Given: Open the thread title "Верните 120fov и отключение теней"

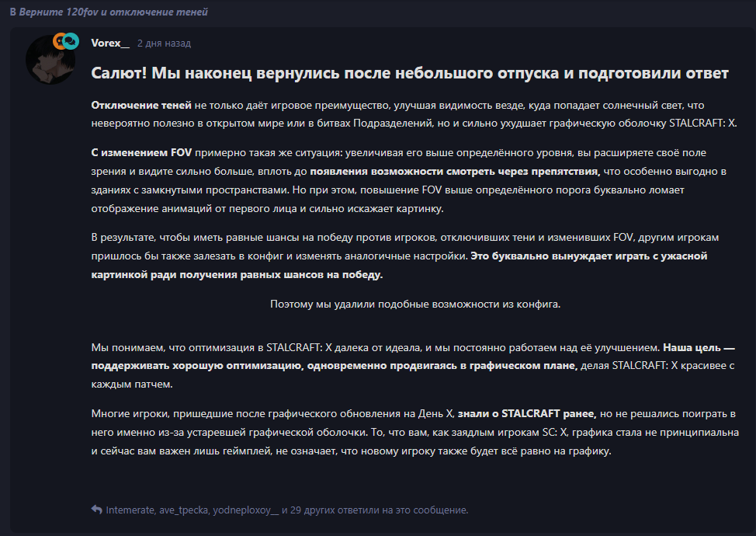Looking at the screenshot, I should [113, 12].
